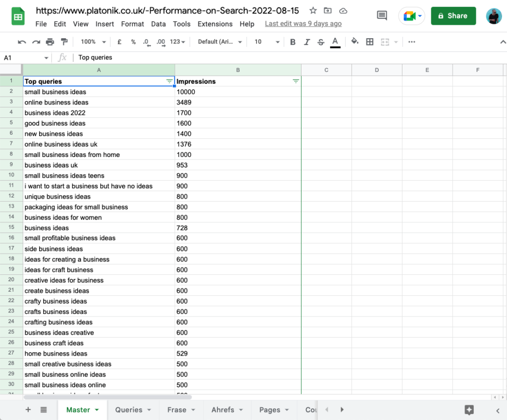Image resolution: width=507 pixels, height=420 pixels.
Task: Select the paint format roller
Action: (64, 42)
